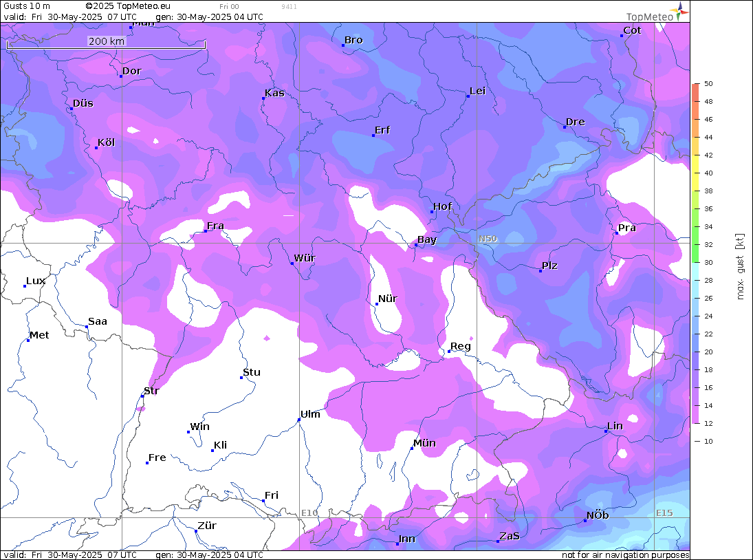Click the Hof city label

coord(442,206)
